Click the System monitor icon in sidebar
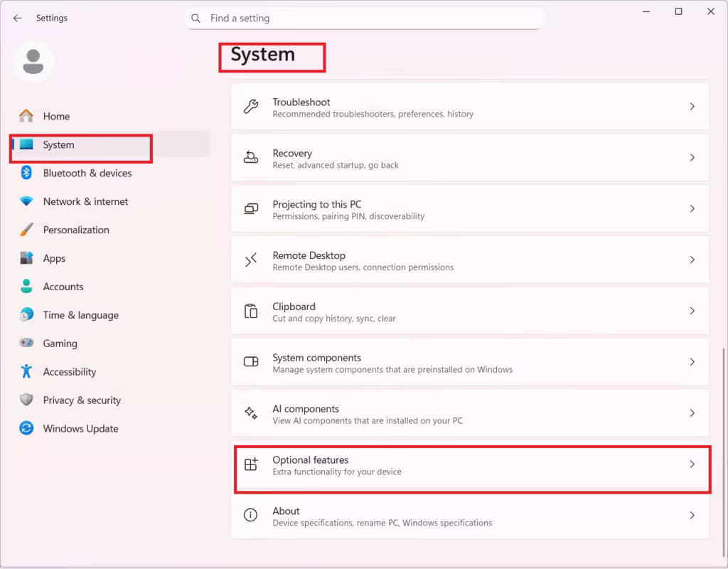 click(26, 144)
